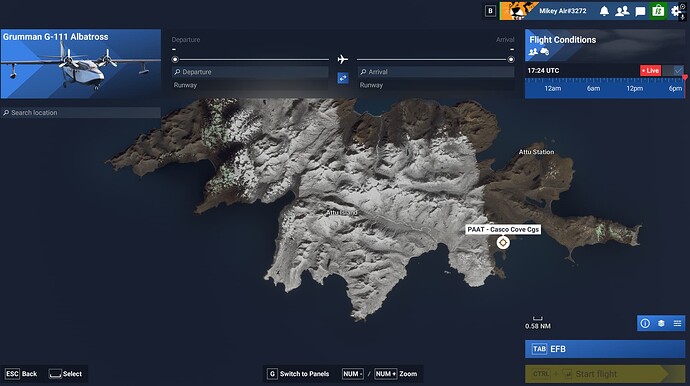Viewport: 690px width, 386px height.
Task: Open the map info icon
Action: pos(645,324)
